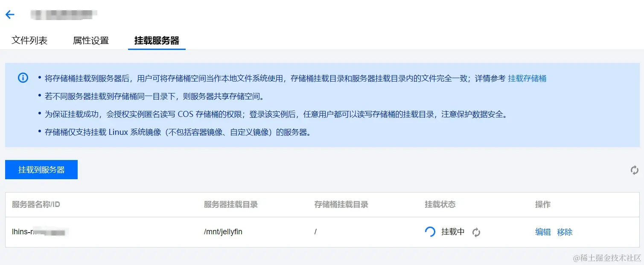This screenshot has width=644, height=265.
Task: Click the info icon in the notice banner
Action: click(x=23, y=78)
